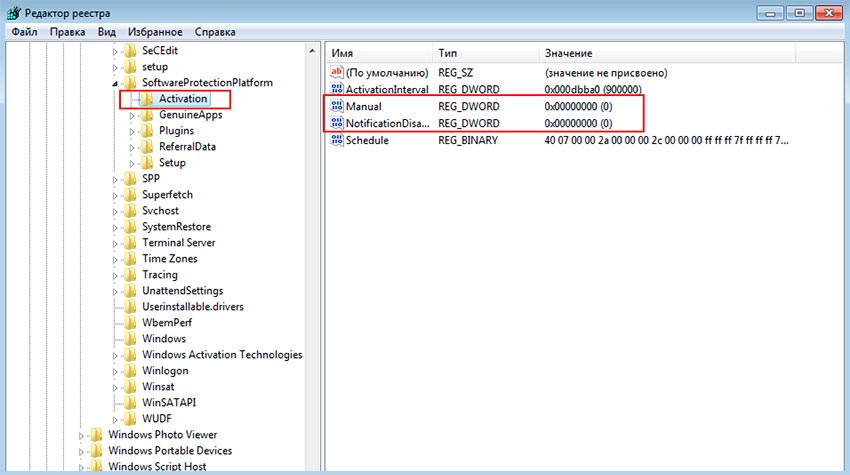Open the Файл menu
Image resolution: width=850 pixels, height=475 pixels.
pyautogui.click(x=24, y=32)
